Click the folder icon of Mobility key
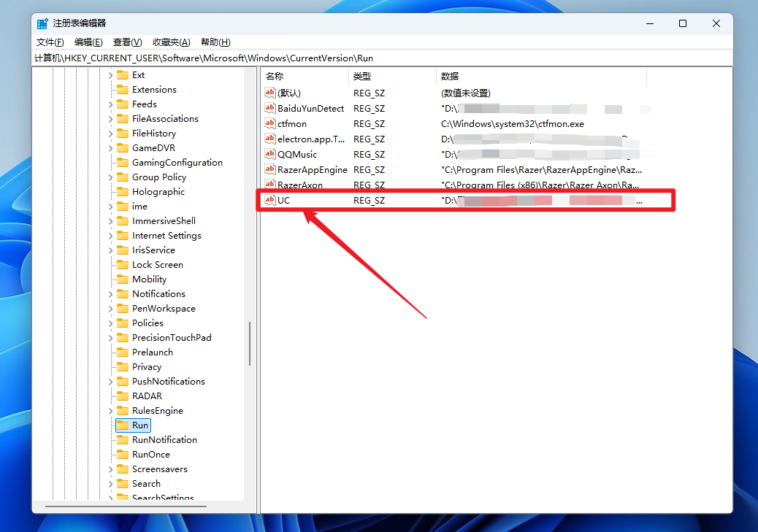 tap(123, 280)
